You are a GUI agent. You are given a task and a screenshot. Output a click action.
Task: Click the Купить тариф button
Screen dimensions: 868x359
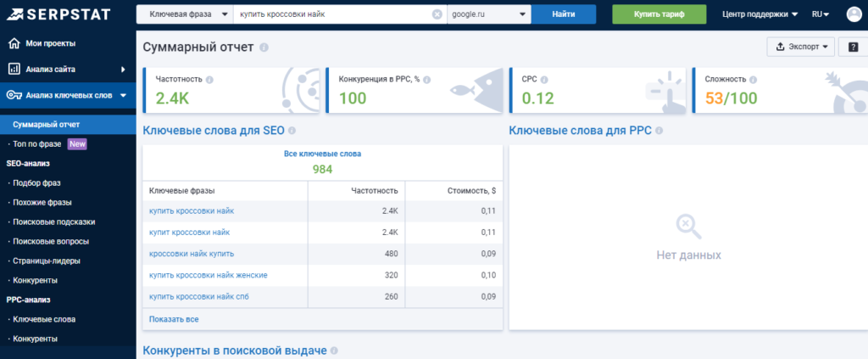point(659,14)
